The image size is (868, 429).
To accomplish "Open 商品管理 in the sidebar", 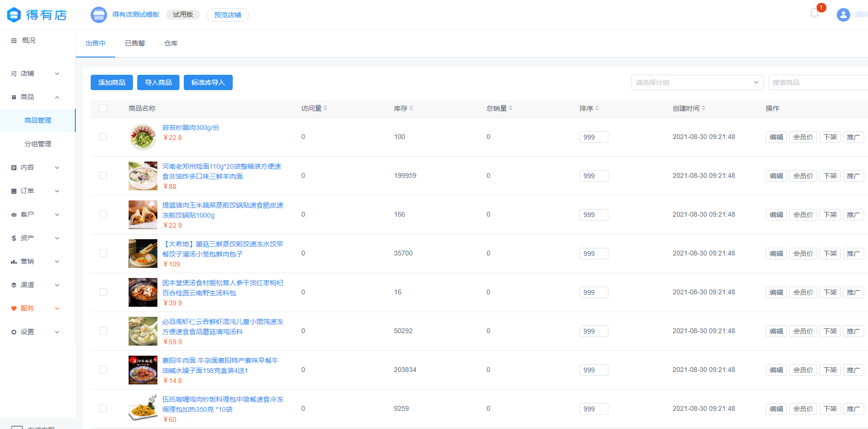I will point(38,120).
